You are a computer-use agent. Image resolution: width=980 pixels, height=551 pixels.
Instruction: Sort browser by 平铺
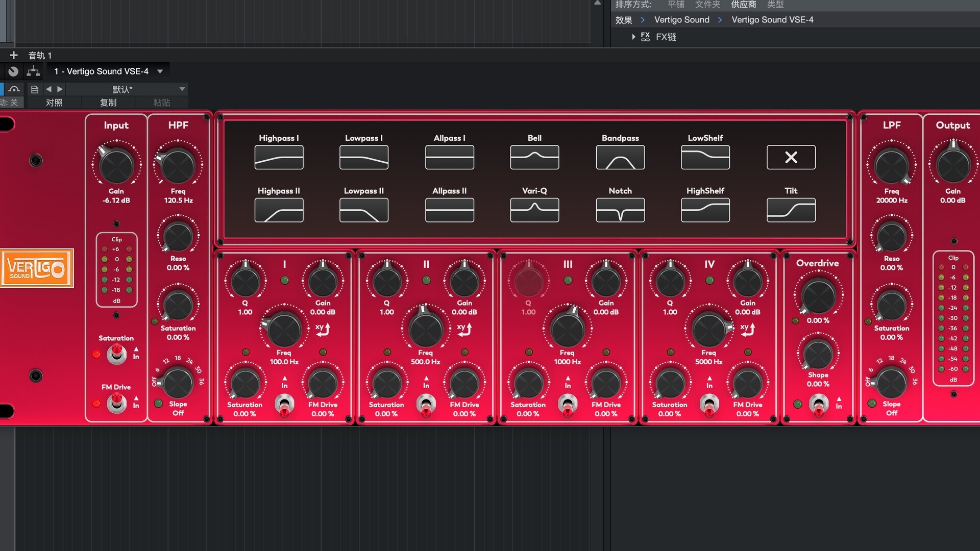676,5
